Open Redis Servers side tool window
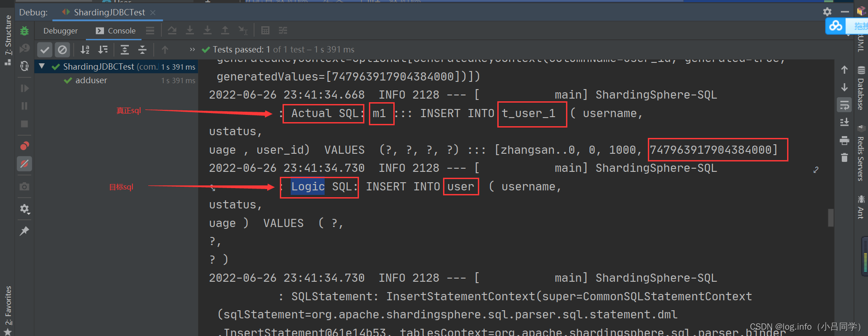 pos(861,154)
